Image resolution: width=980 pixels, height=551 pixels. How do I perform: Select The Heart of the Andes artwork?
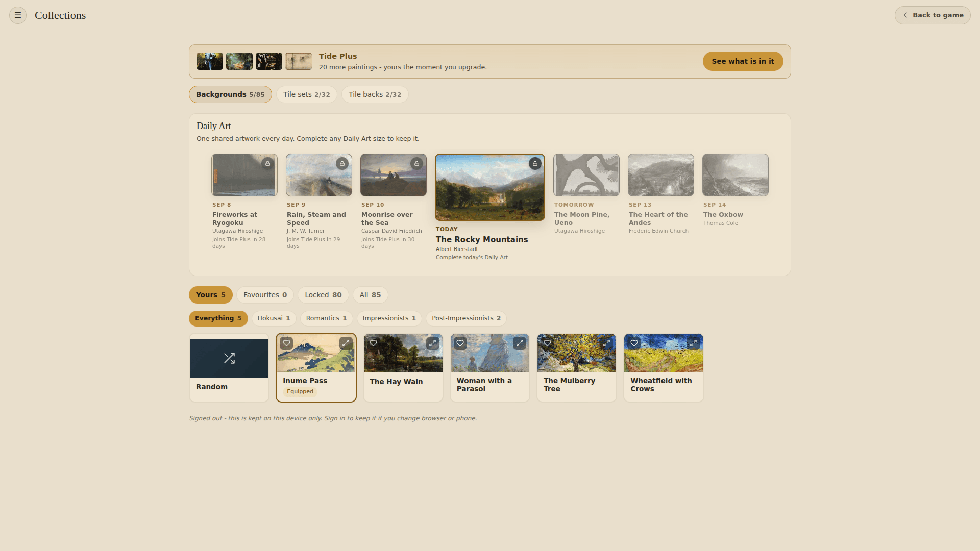(x=661, y=175)
